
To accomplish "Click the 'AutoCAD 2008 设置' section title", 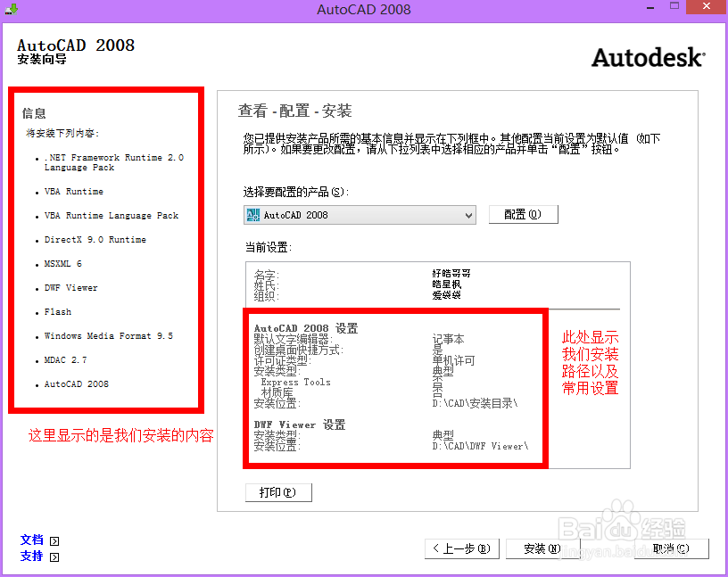I will click(x=306, y=328).
